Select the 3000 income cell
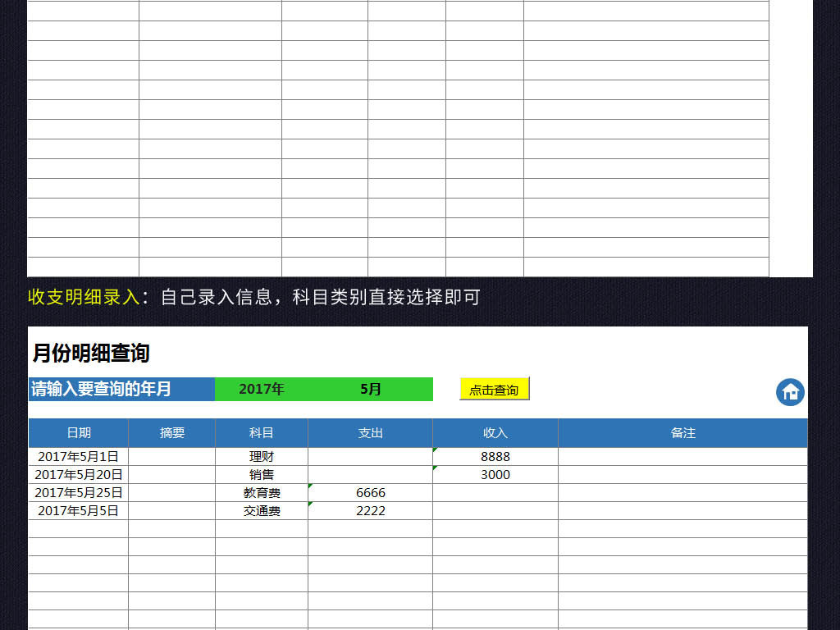 click(x=495, y=475)
